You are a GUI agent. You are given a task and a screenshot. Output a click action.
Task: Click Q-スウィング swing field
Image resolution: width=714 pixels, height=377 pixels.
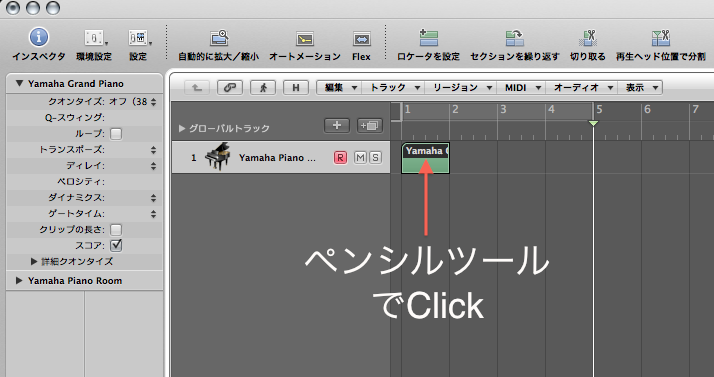point(84,117)
